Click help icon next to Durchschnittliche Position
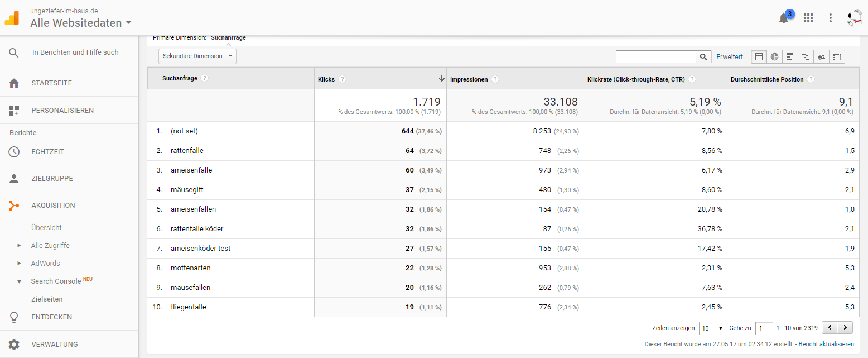 pyautogui.click(x=811, y=79)
